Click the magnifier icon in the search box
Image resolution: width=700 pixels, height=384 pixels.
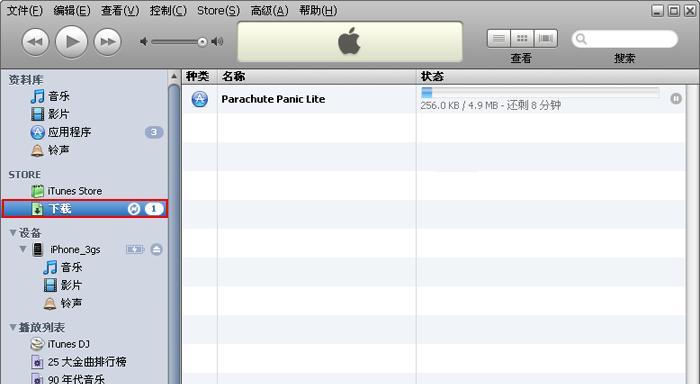click(581, 39)
